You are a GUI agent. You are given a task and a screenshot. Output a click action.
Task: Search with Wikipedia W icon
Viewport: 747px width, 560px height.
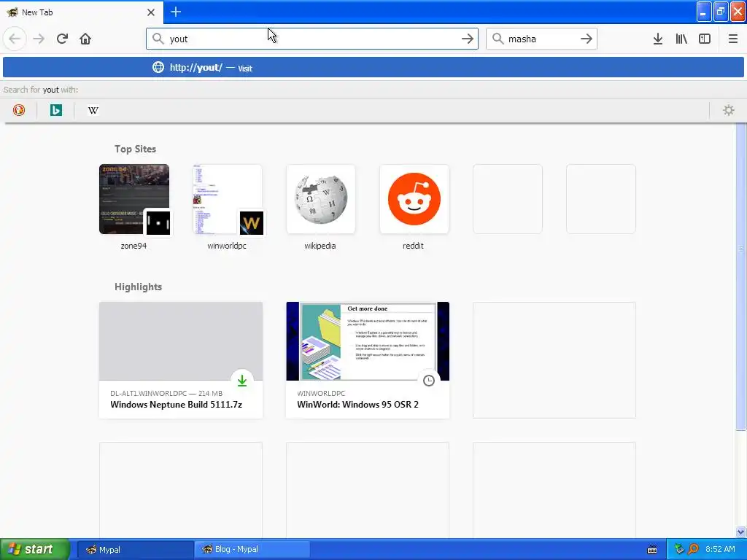93,110
